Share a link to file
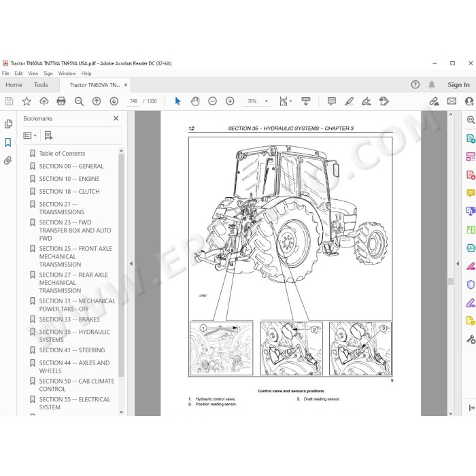476x476 pixels. point(434,101)
